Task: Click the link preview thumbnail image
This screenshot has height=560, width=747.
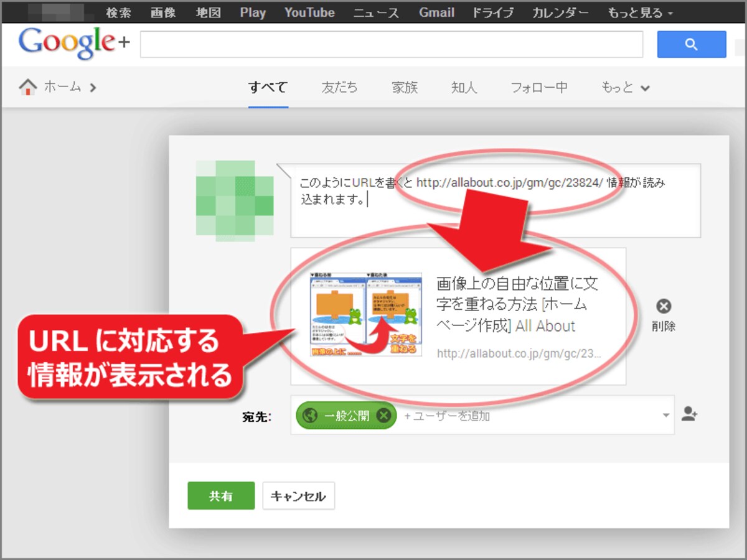Action: (x=366, y=314)
